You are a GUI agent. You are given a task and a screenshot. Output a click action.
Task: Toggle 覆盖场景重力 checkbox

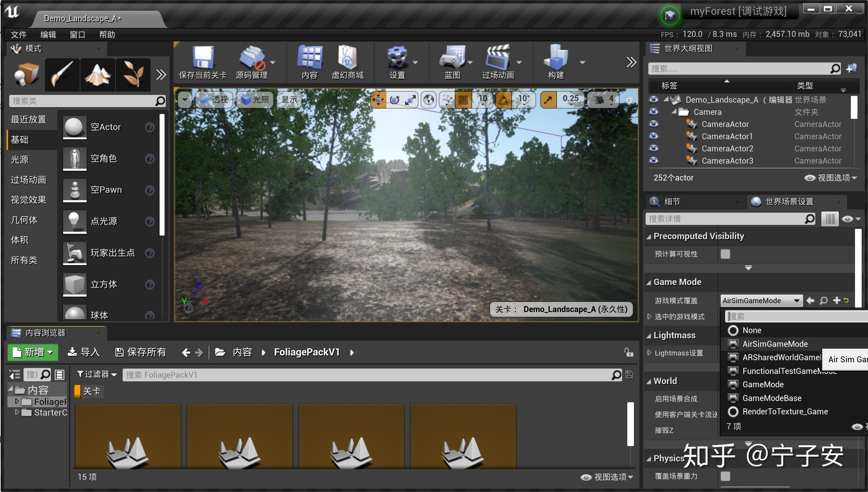coord(725,476)
